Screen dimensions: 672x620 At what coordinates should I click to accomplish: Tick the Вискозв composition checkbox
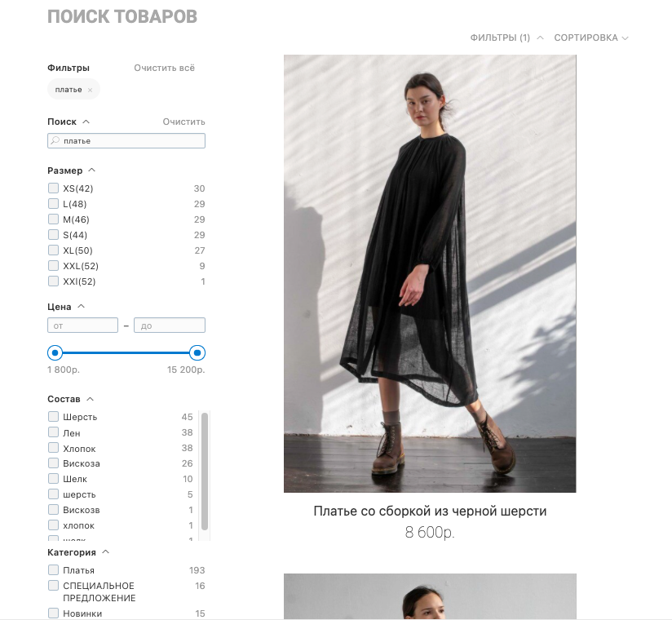[53, 510]
